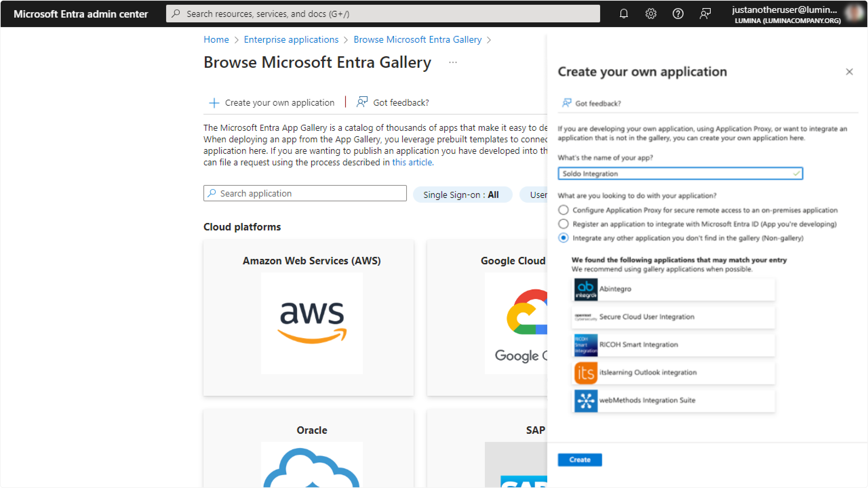Click the search magnifier icon in top bar
This screenshot has width=868, height=488.
coord(176,14)
